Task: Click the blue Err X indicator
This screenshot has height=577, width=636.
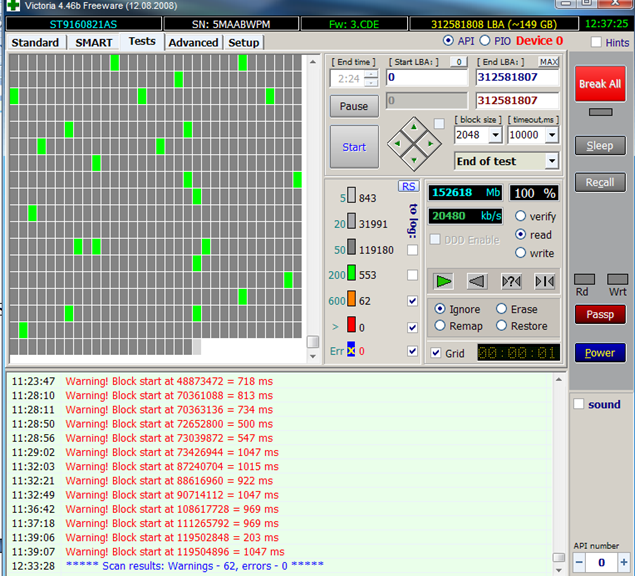Action: pyautogui.click(x=351, y=350)
